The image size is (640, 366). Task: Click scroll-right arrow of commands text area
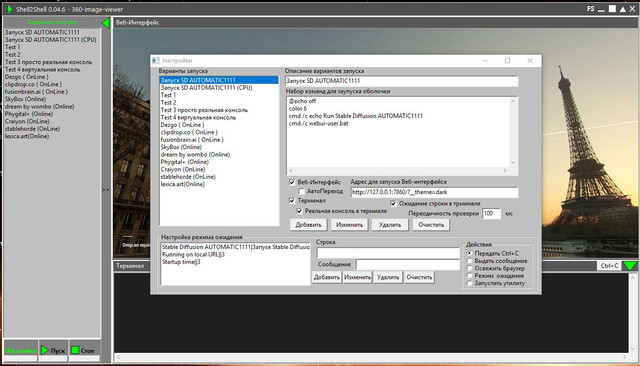click(505, 171)
